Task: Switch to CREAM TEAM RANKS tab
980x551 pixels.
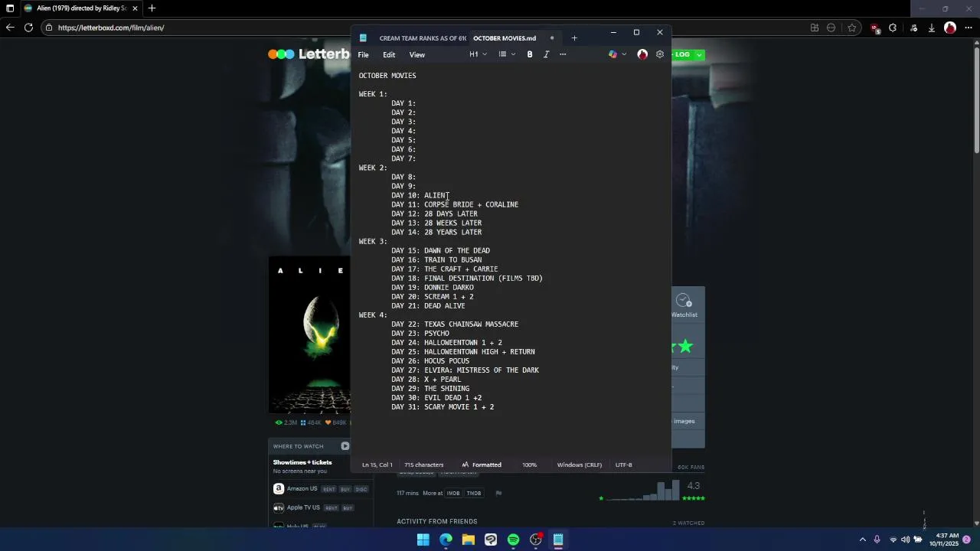Action: point(423,38)
